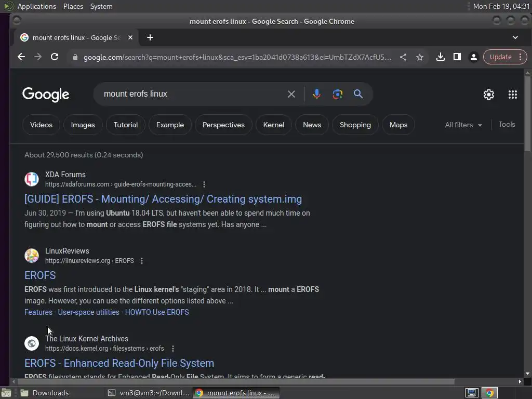Start voice search with microphone

point(316,94)
